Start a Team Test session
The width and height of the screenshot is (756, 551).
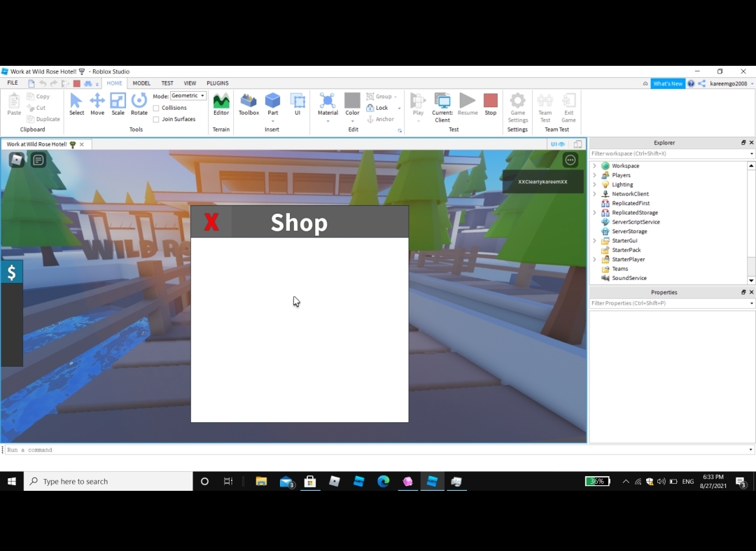(545, 105)
